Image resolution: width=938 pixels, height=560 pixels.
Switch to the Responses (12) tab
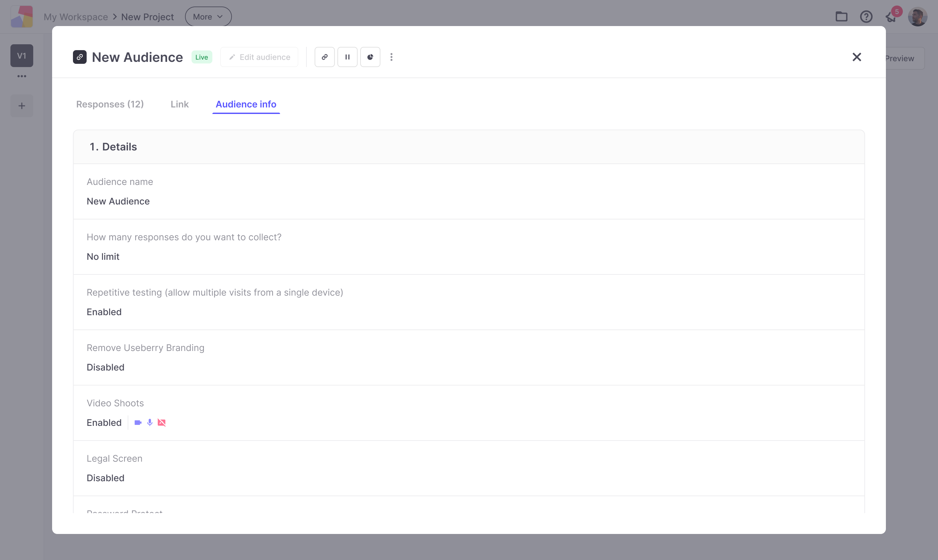pyautogui.click(x=110, y=104)
